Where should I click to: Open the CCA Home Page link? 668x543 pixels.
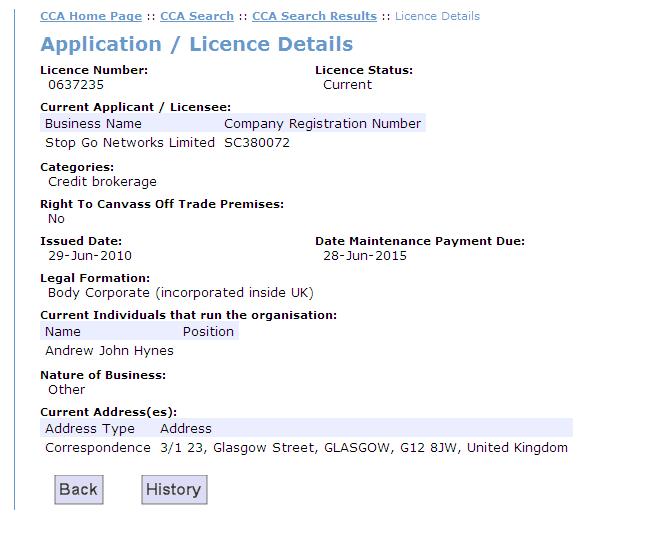(x=91, y=16)
